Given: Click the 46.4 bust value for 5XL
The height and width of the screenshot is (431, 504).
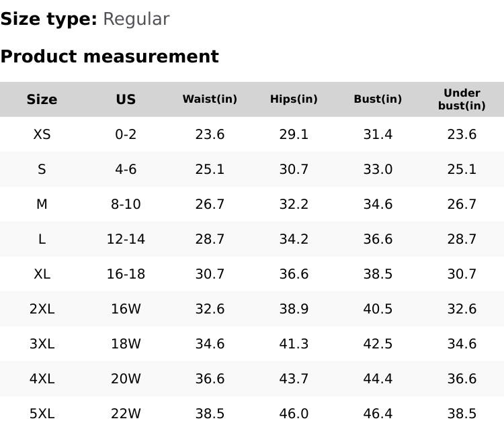Looking at the screenshot, I should [378, 414].
